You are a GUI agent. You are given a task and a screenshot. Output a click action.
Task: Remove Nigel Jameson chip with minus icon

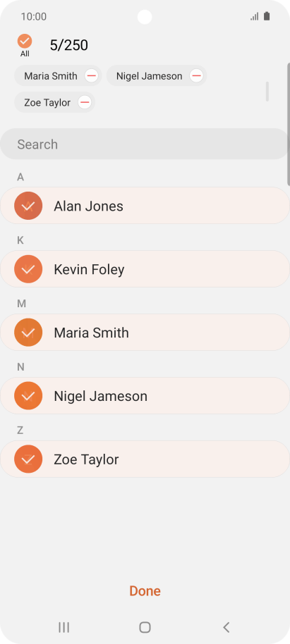(x=196, y=75)
